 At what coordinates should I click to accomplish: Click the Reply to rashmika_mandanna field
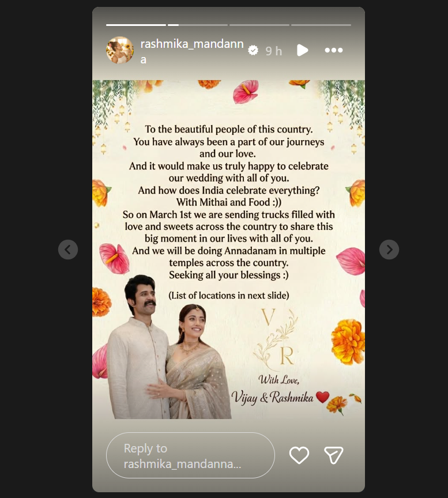point(190,455)
